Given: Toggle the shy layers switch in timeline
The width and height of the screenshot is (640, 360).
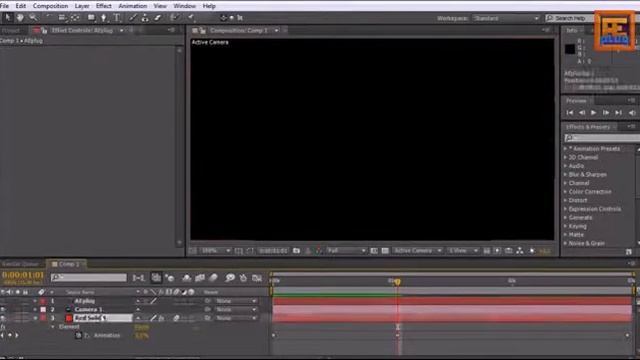Looking at the screenshot, I should [x=187, y=278].
